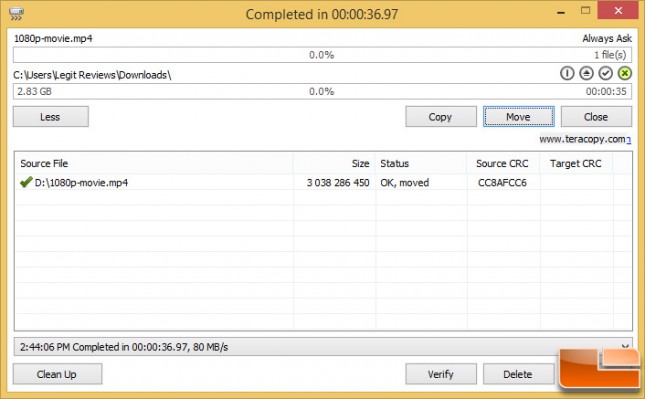Viewport: 645px width, 399px height.
Task: Click the elapsed time 00:00:35
Action: [606, 91]
